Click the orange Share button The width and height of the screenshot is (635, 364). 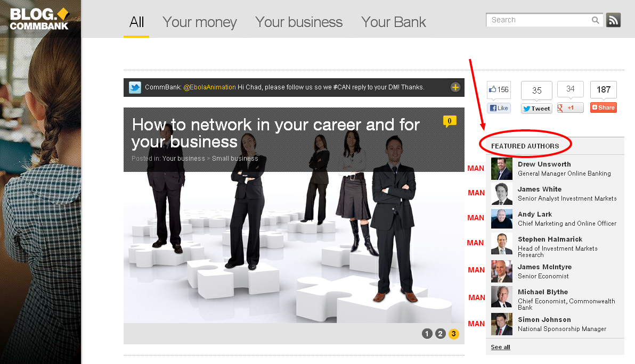coord(604,107)
